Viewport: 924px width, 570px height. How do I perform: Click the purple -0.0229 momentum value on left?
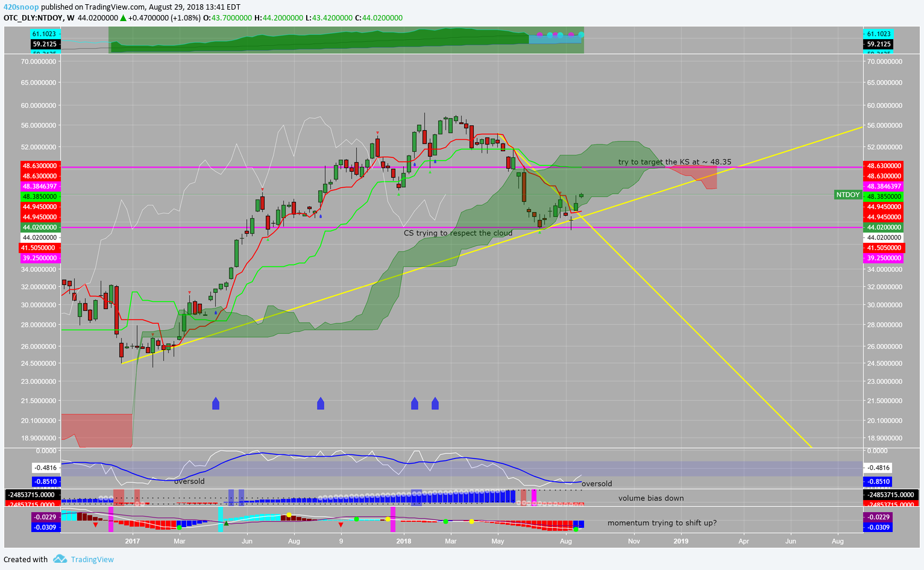tap(45, 518)
